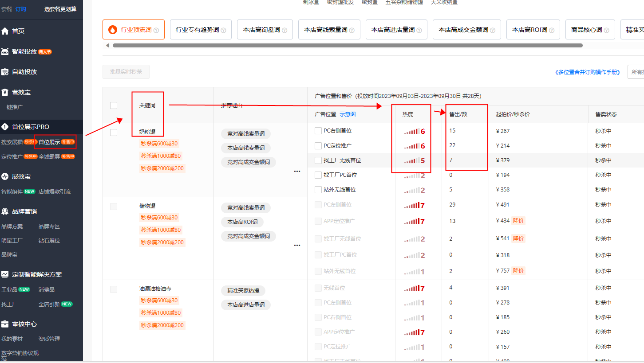Click 降价 tag beside ¥ 757
Viewport: 644px width, 363px height.
(518, 271)
